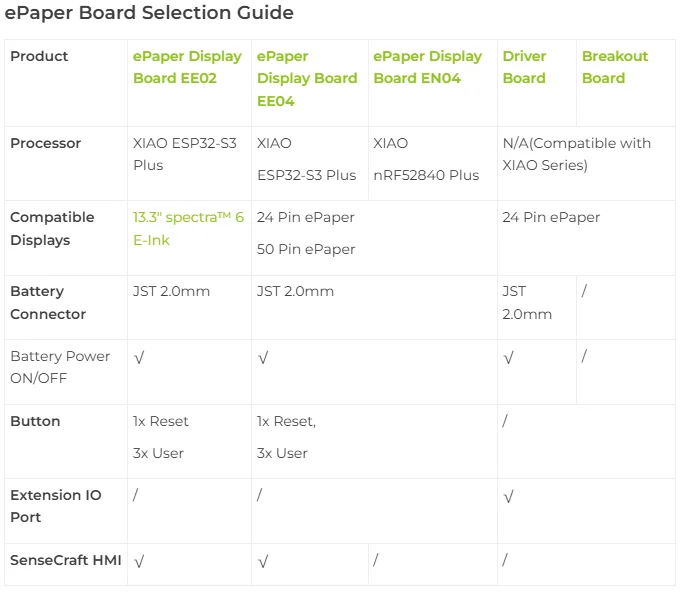The image size is (684, 604).
Task: Open the ePaper Display Board EE04 link
Action: (x=307, y=78)
